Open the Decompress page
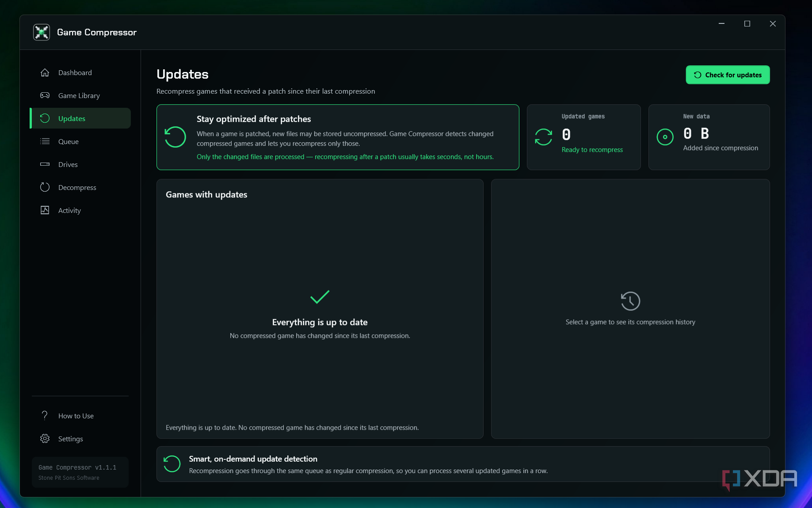812x508 pixels. tap(80, 187)
